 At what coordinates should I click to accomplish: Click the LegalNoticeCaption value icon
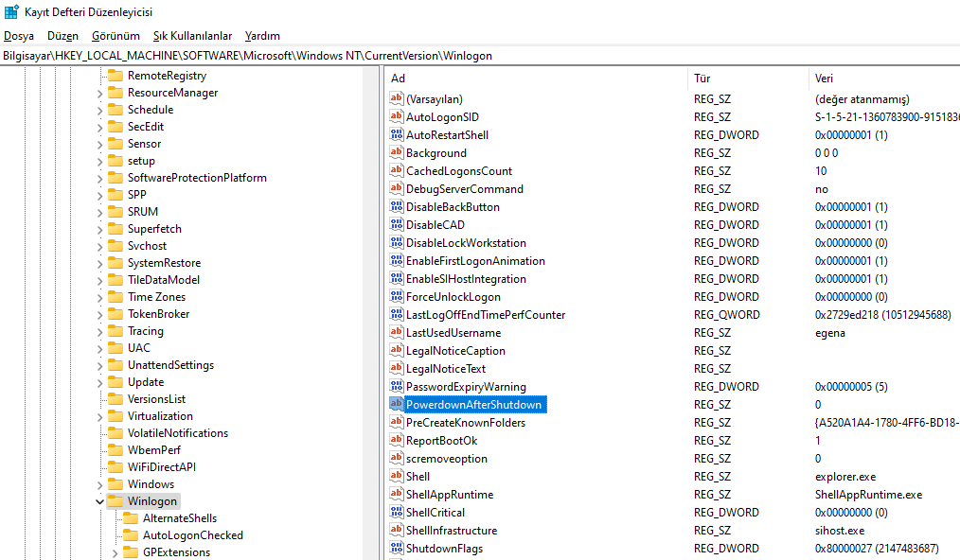(396, 350)
